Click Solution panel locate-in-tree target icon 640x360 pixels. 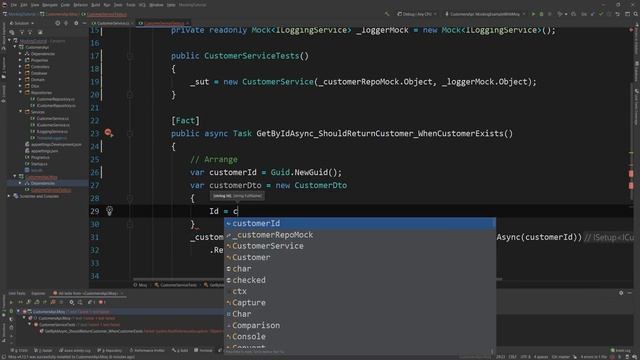pos(58,23)
